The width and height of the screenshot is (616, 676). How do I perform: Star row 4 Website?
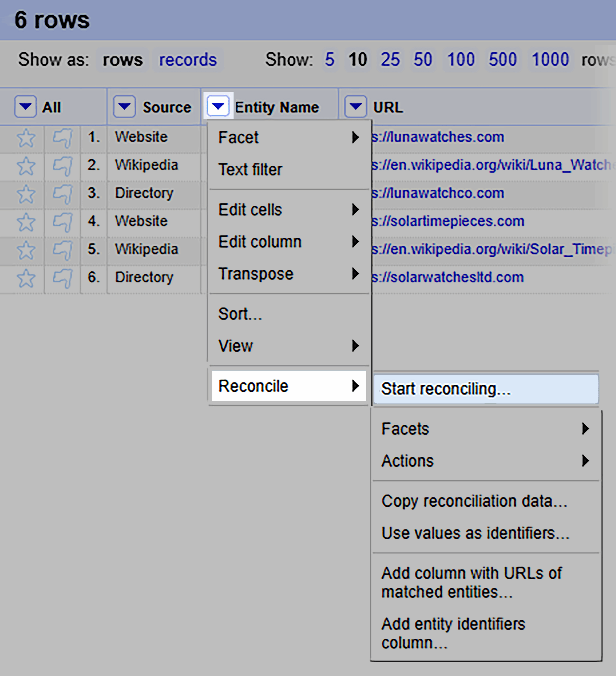tap(26, 222)
